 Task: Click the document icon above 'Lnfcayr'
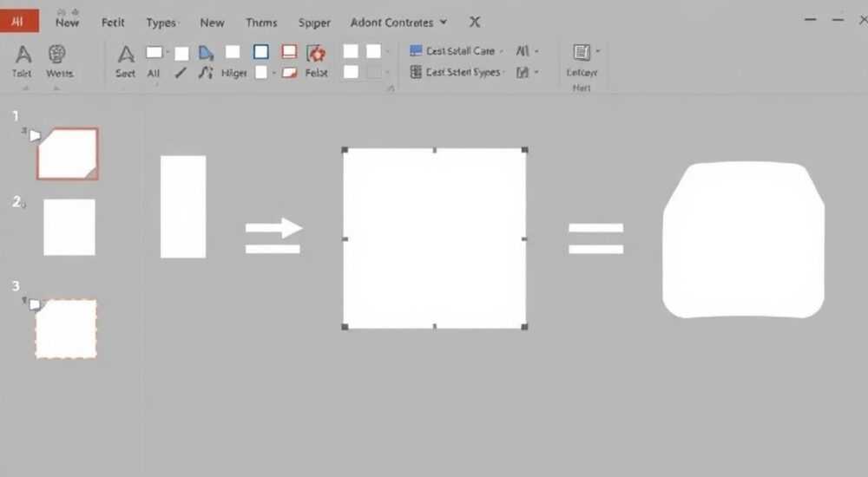click(582, 53)
